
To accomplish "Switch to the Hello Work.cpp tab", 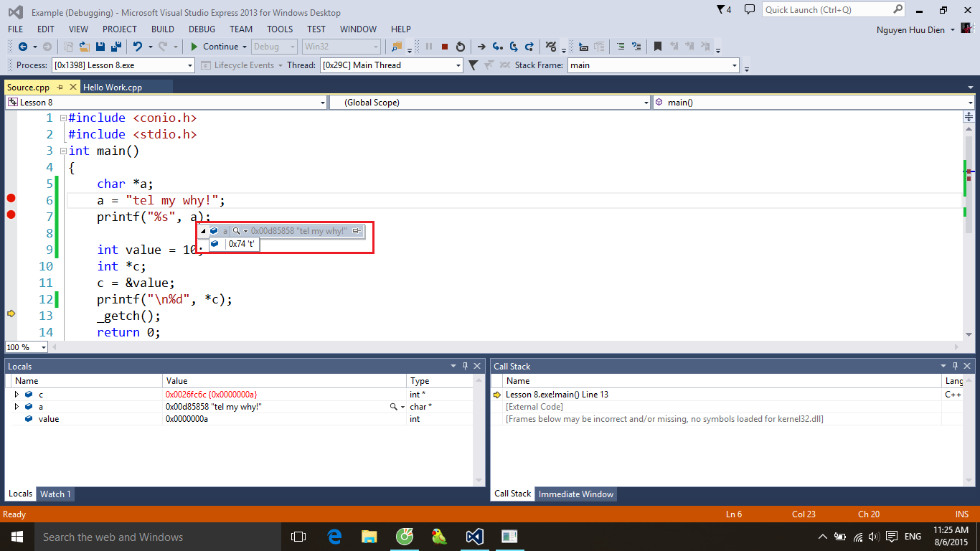I will click(x=113, y=87).
